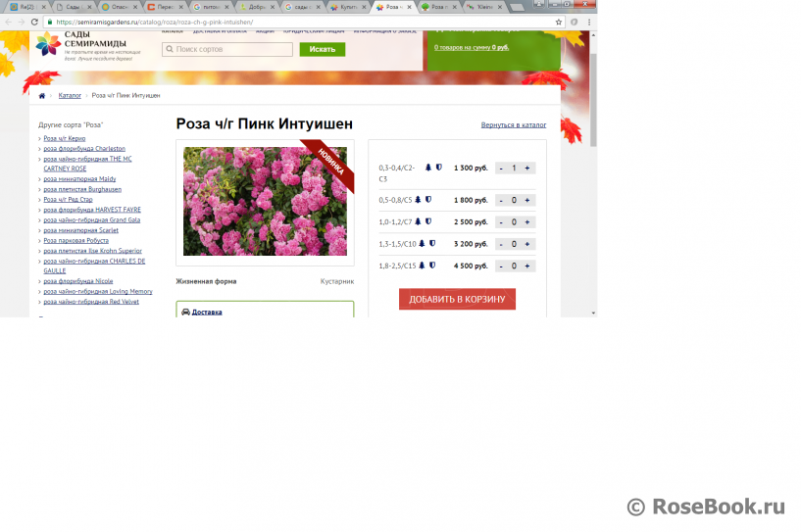
Task: Click tree icon in the 1,3-1,5/C10 row
Action: pyautogui.click(x=422, y=244)
